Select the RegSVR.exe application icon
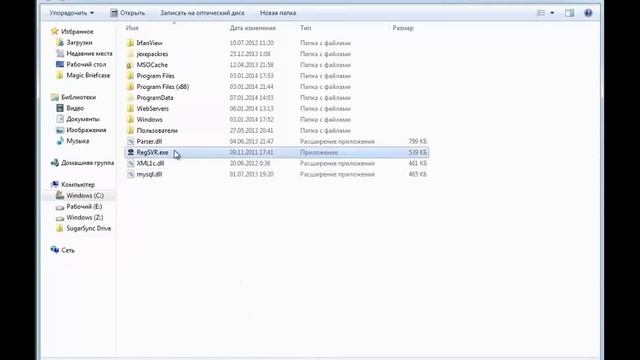 pos(130,152)
